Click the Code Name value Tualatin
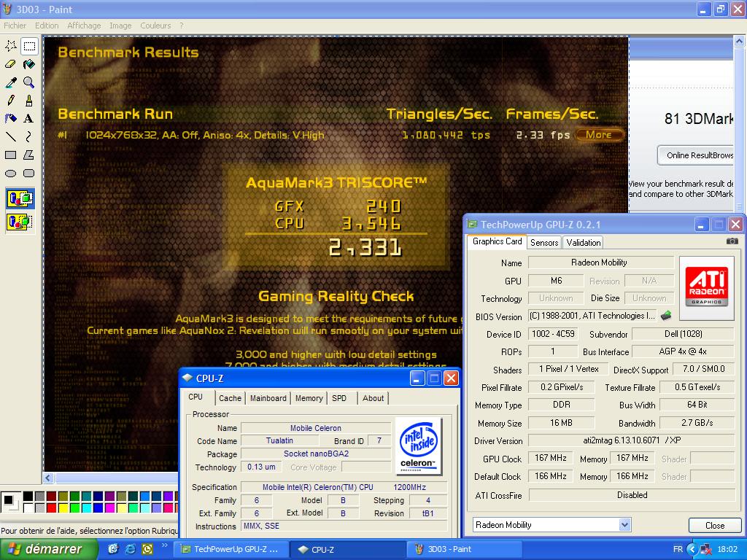The height and width of the screenshot is (560, 747). [x=279, y=440]
